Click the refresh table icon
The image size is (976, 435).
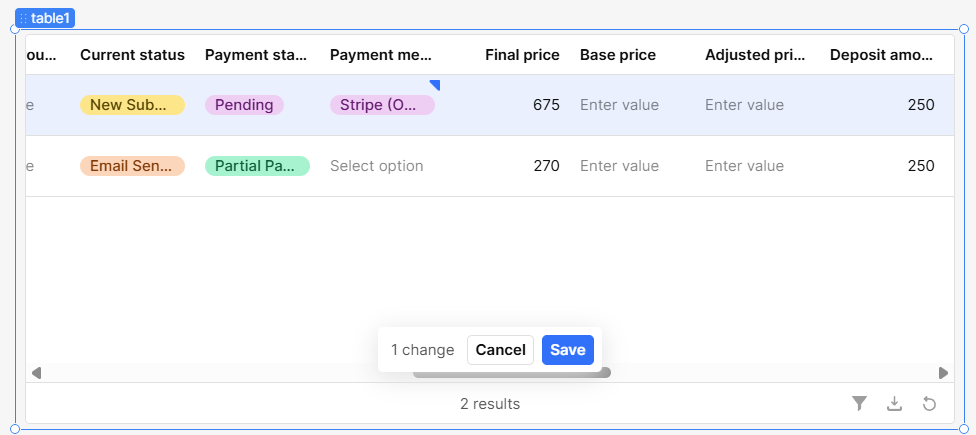click(929, 403)
